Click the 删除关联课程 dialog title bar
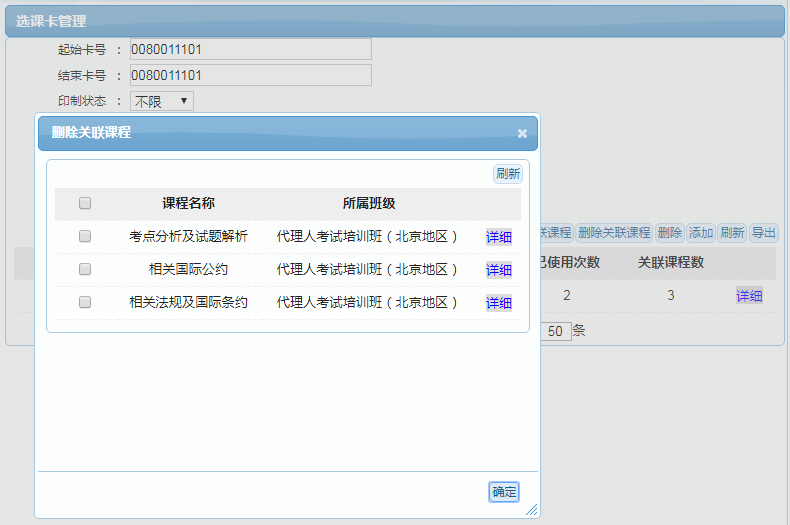 coord(288,133)
